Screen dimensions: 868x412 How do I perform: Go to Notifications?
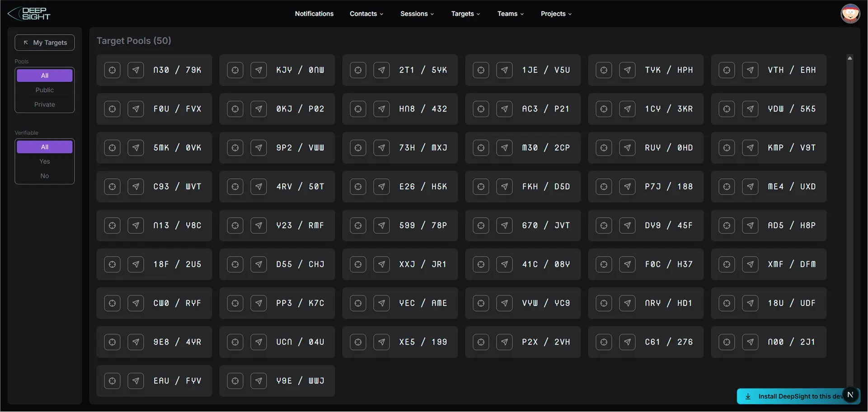314,14
